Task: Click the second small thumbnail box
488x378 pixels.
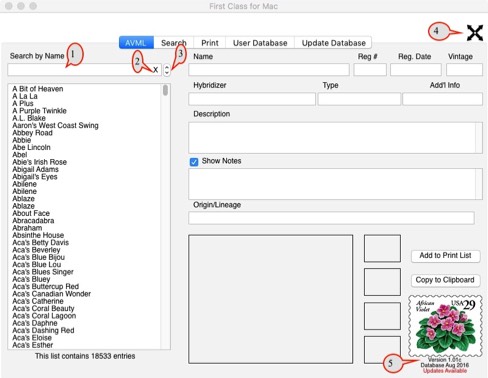Action: pyautogui.click(x=382, y=282)
